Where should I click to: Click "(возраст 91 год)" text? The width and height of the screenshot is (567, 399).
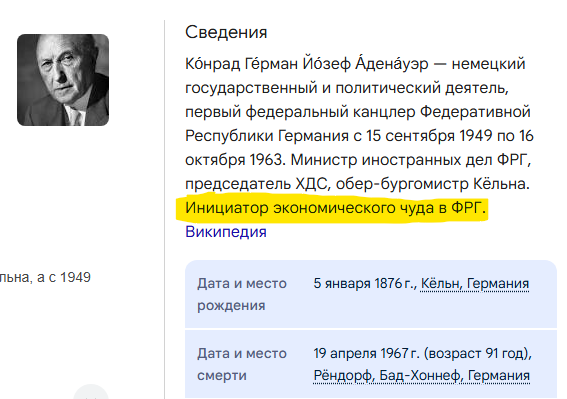click(477, 353)
